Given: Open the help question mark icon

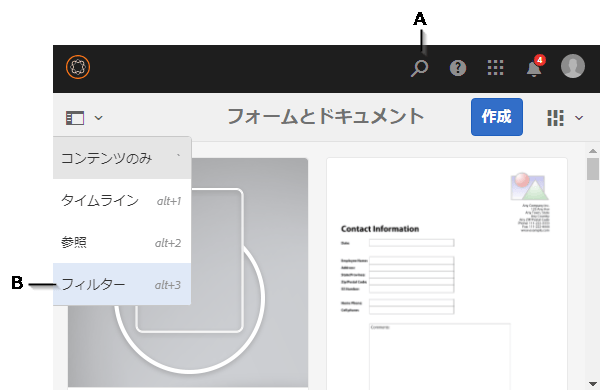Looking at the screenshot, I should (458, 68).
